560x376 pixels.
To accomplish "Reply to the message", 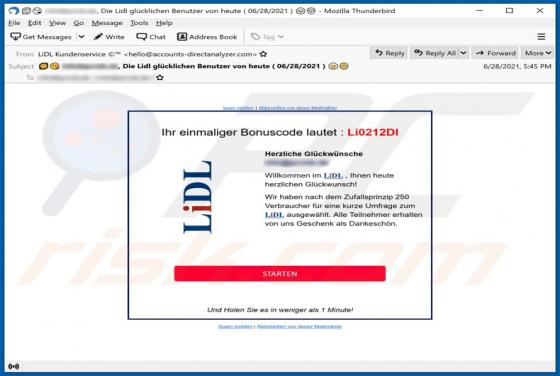I will point(390,53).
